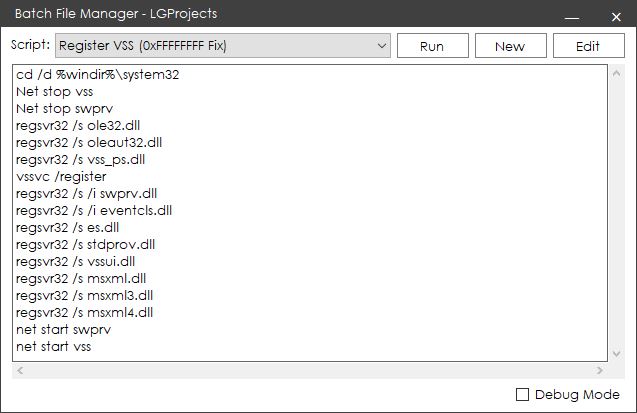Click the horizontal scrollbar right arrow
The width and height of the screenshot is (637, 413).
(x=600, y=370)
